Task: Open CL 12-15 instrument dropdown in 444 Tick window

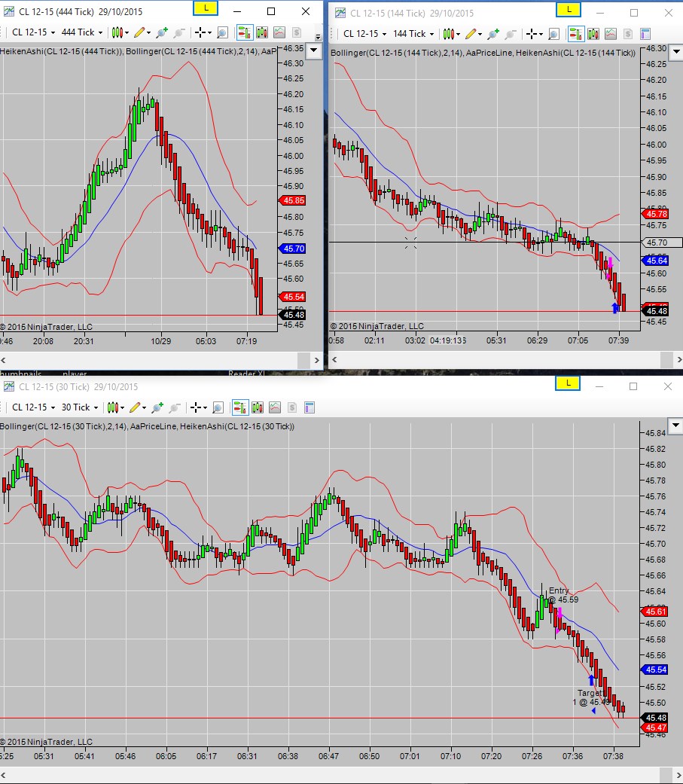Action: pyautogui.click(x=33, y=32)
